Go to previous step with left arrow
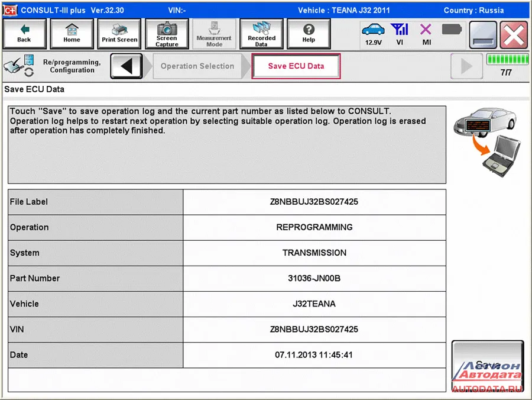The height and width of the screenshot is (400, 532). (x=126, y=66)
